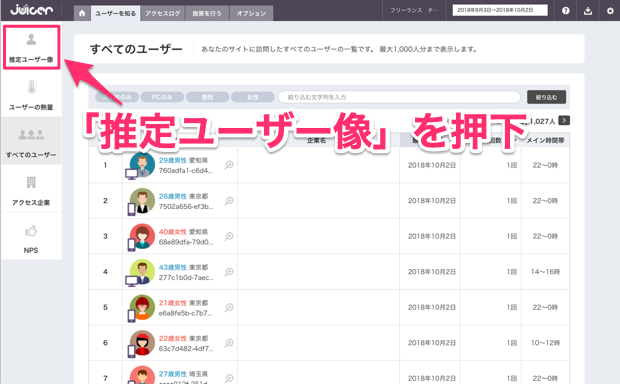Click the avatar of 21歳女性 user
The height and width of the screenshot is (384, 620).
click(142, 307)
